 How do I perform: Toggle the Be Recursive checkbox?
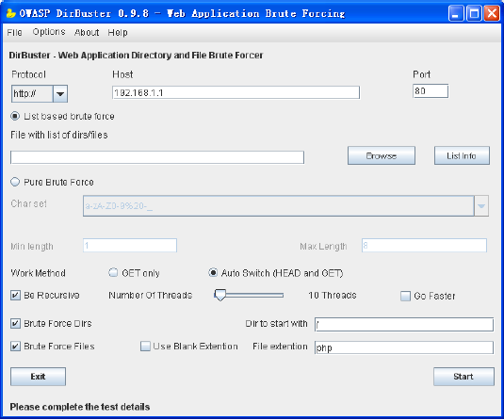coord(15,295)
